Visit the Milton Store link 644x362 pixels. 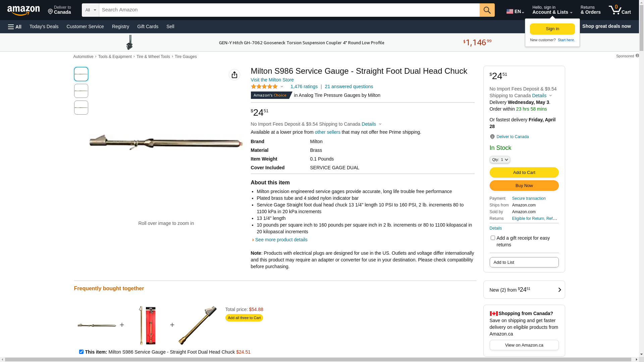coord(272,80)
